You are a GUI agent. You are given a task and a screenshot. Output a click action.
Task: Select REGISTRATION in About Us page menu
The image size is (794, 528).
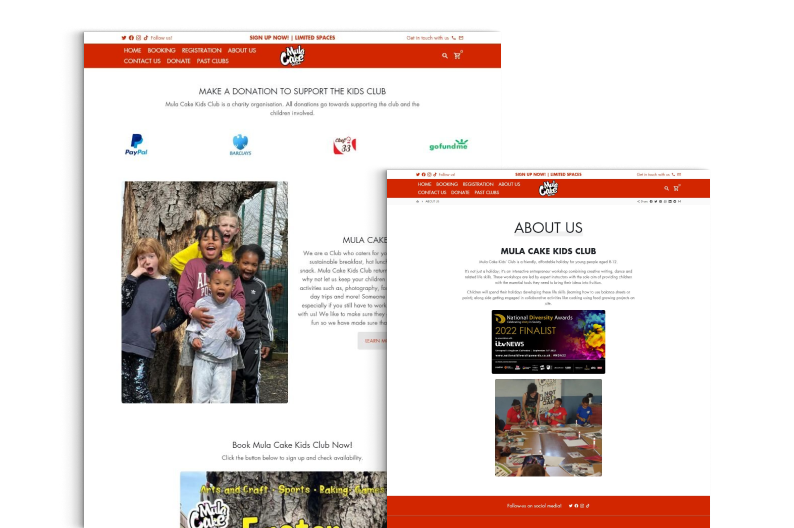[478, 184]
